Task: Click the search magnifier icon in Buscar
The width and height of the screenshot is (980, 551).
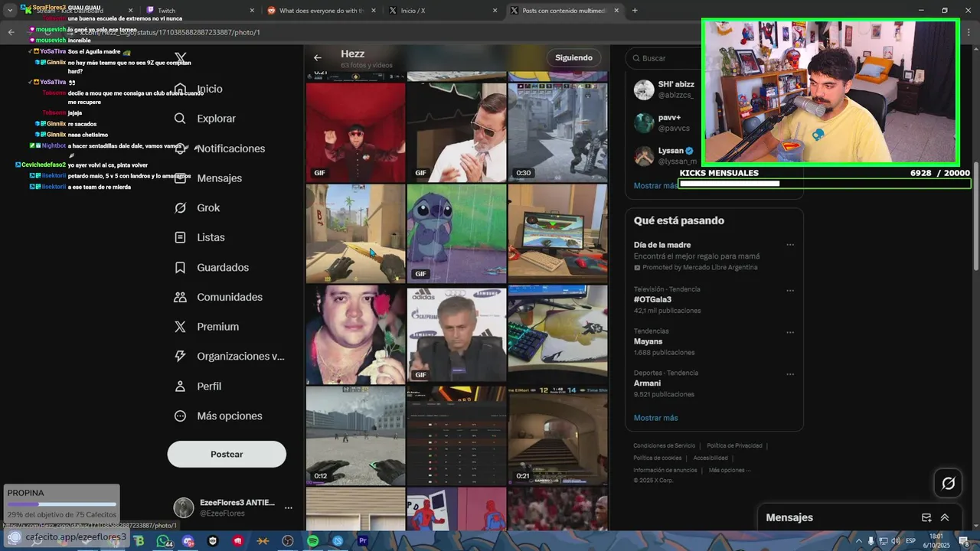Action: coord(638,58)
